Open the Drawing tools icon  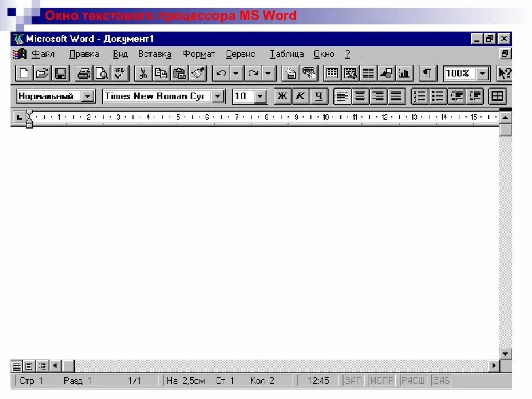point(386,73)
